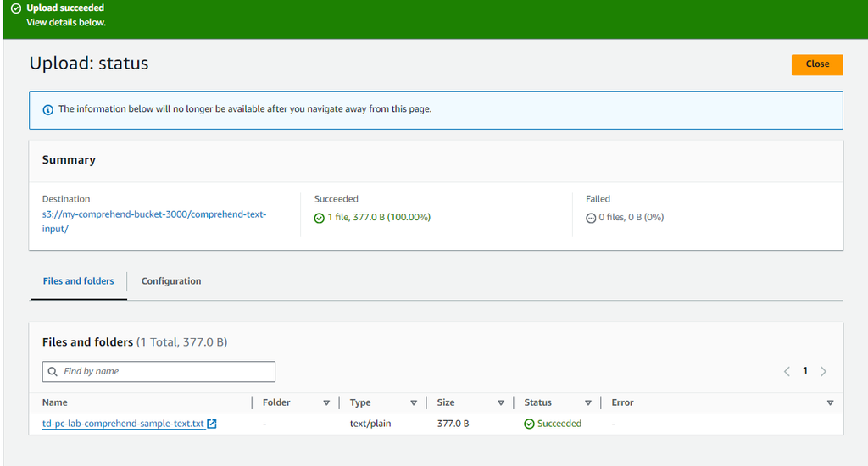Sort by Type column arrow
This screenshot has width=868, height=466.
tap(414, 403)
